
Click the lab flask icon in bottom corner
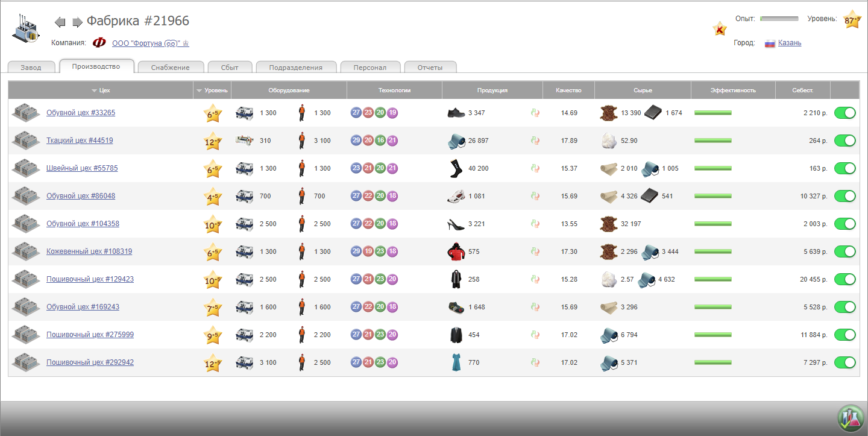click(851, 417)
